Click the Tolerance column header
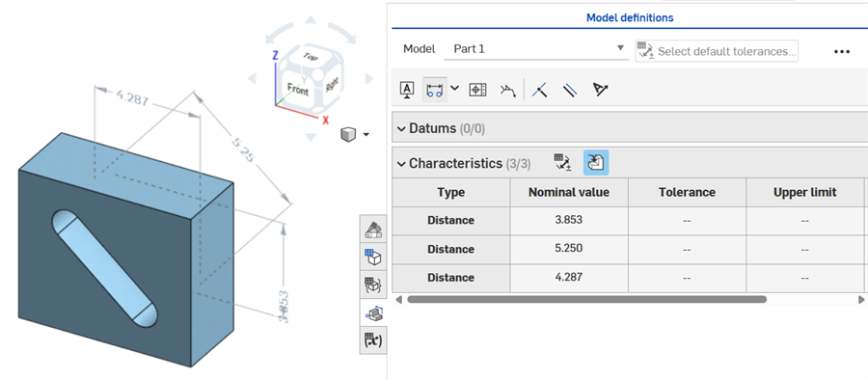Image resolution: width=868 pixels, height=380 pixels. tap(687, 192)
